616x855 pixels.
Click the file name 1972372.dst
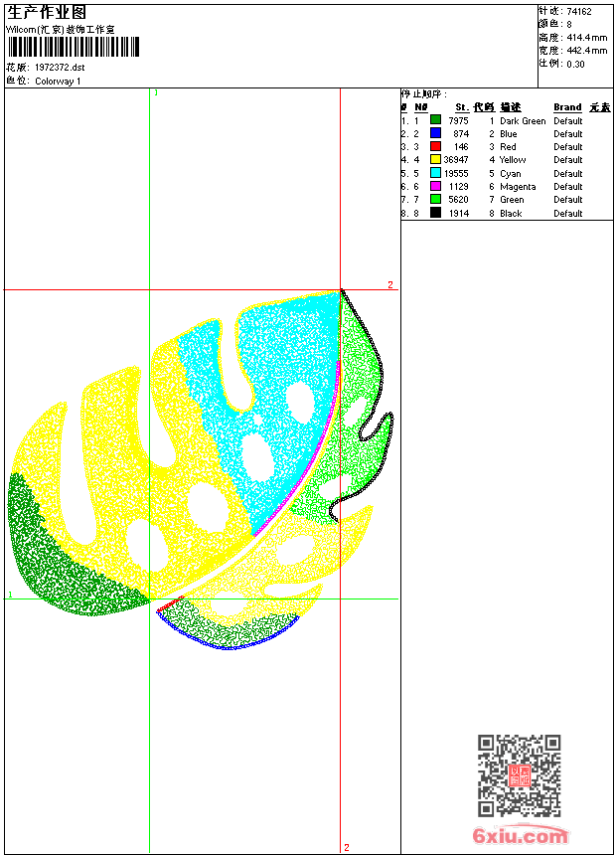[60, 67]
